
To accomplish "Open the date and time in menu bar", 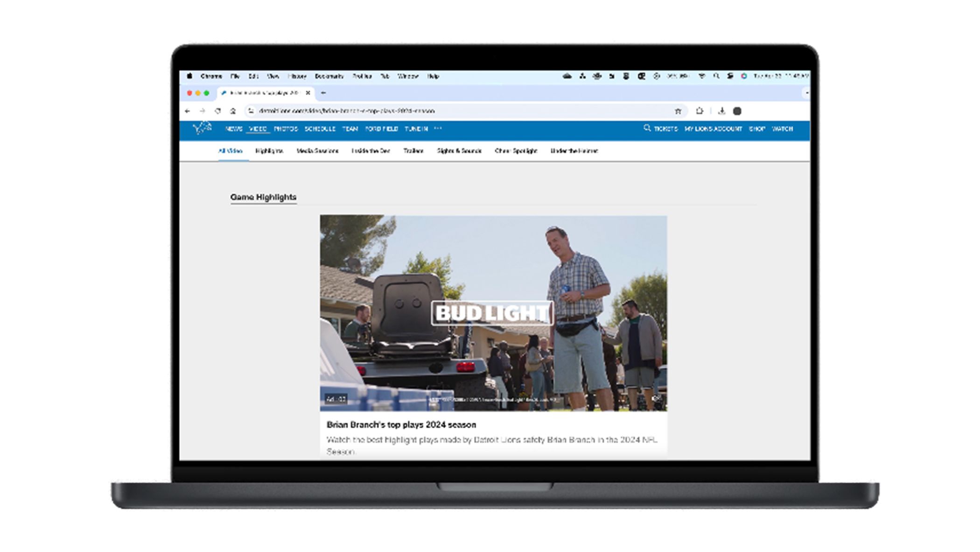I will pos(781,76).
